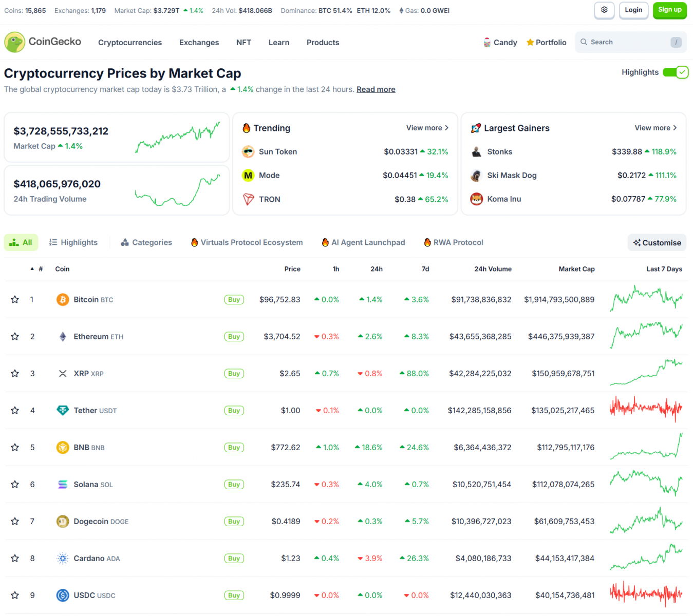Star Solana to add to watchlist
The height and width of the screenshot is (616, 693).
point(15,485)
